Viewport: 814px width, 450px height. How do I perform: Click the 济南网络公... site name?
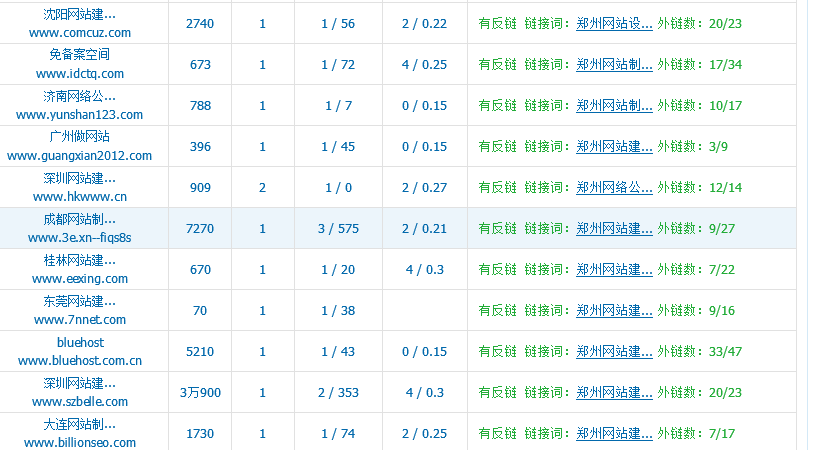coord(80,97)
